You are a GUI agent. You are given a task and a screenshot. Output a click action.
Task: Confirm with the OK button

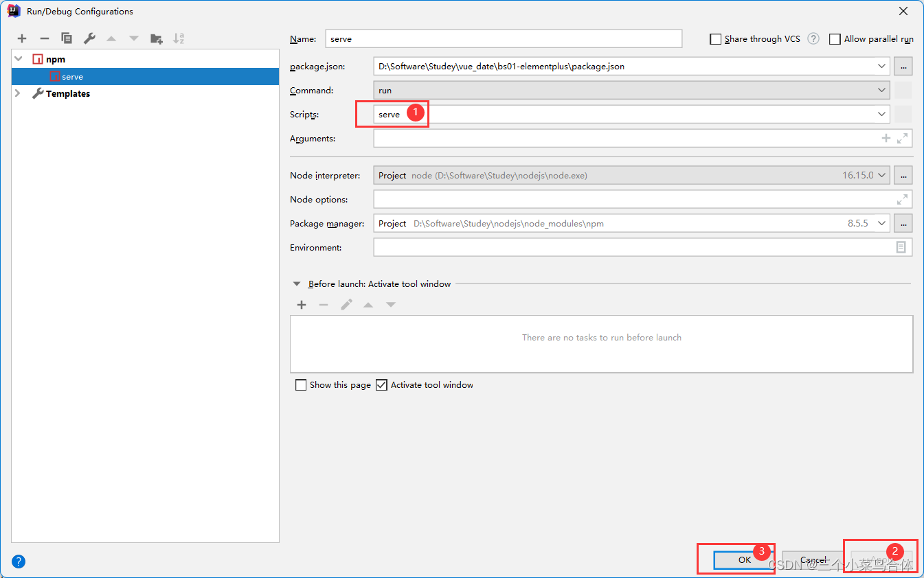coord(744,560)
